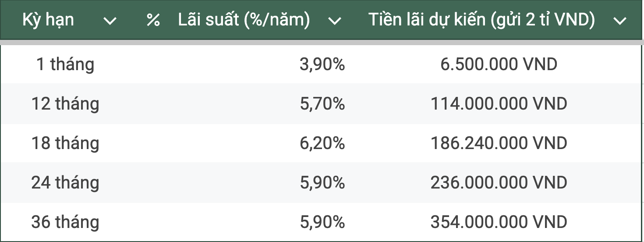Open Tiền lãi dự kiến column dropdown arrow

[x=620, y=21]
